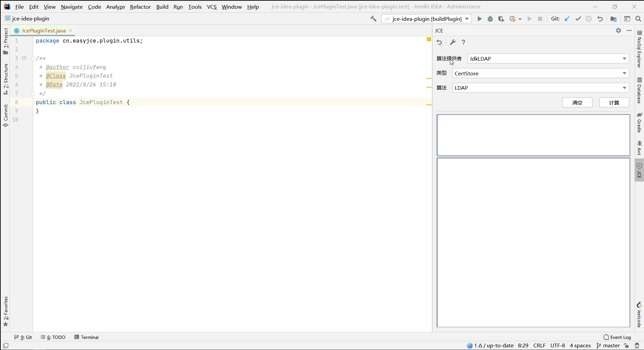Open the Database side panel
Viewport: 644px width, 350px height.
(639, 90)
